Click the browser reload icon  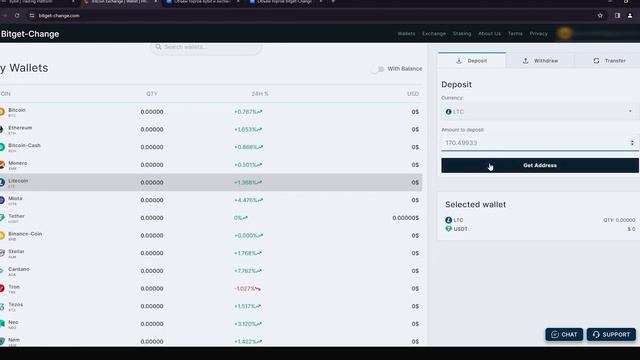[x=17, y=16]
